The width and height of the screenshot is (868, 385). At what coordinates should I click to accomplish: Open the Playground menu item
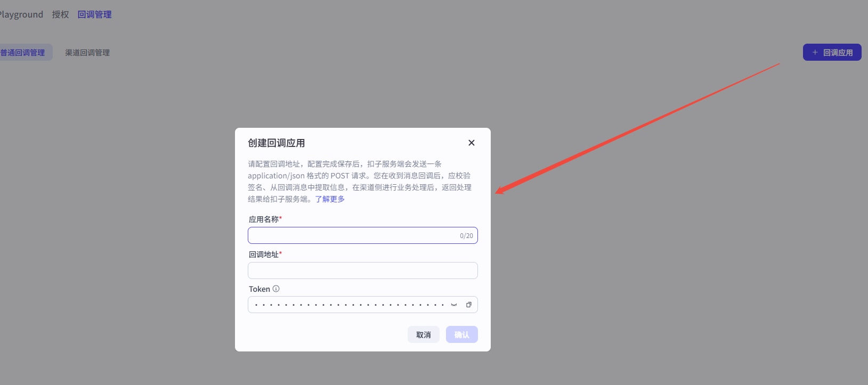pos(21,14)
